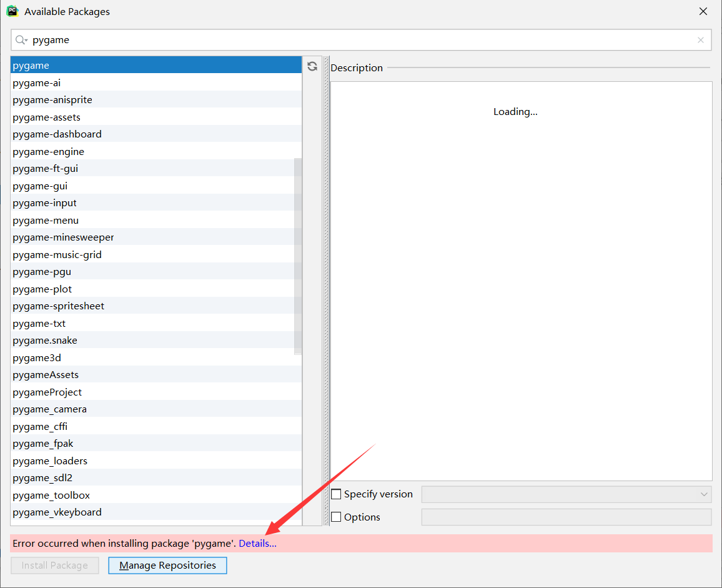This screenshot has width=722, height=588.
Task: Click the splitter handle between list and description
Action: [327, 291]
